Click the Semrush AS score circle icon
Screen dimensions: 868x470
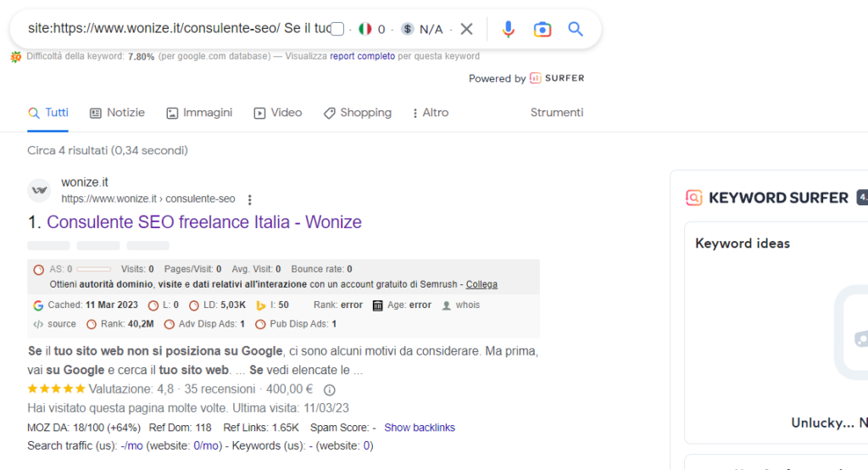pos(38,270)
